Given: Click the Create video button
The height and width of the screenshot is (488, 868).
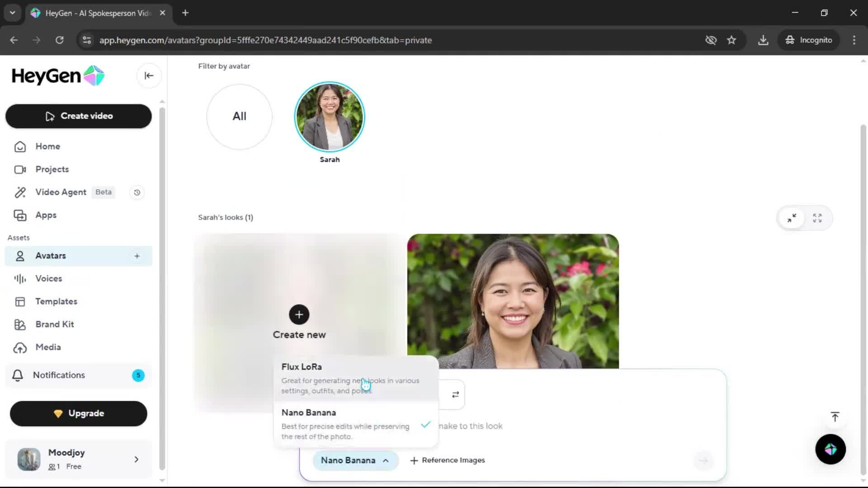Looking at the screenshot, I should click(79, 116).
